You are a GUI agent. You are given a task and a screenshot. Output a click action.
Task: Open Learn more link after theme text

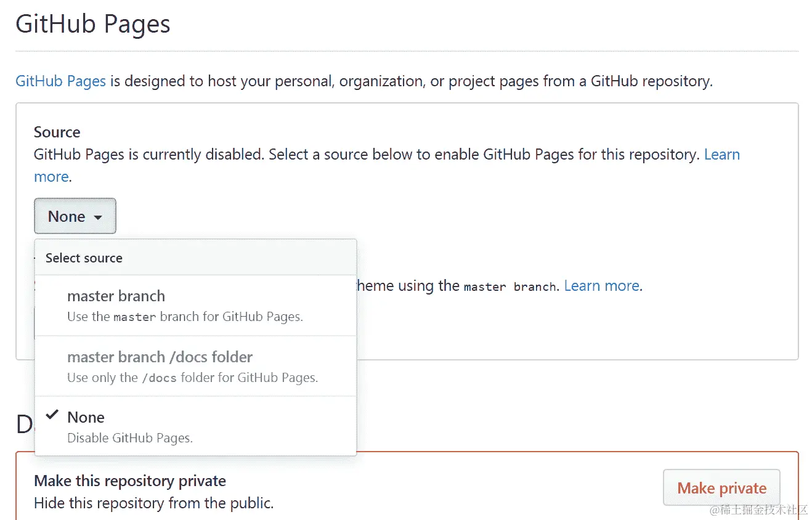coord(601,285)
